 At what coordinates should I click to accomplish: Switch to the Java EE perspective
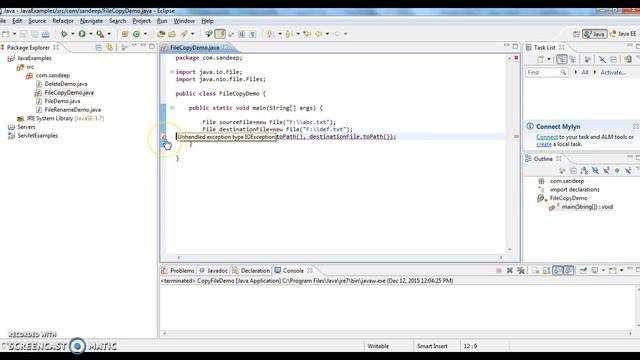[x=623, y=34]
